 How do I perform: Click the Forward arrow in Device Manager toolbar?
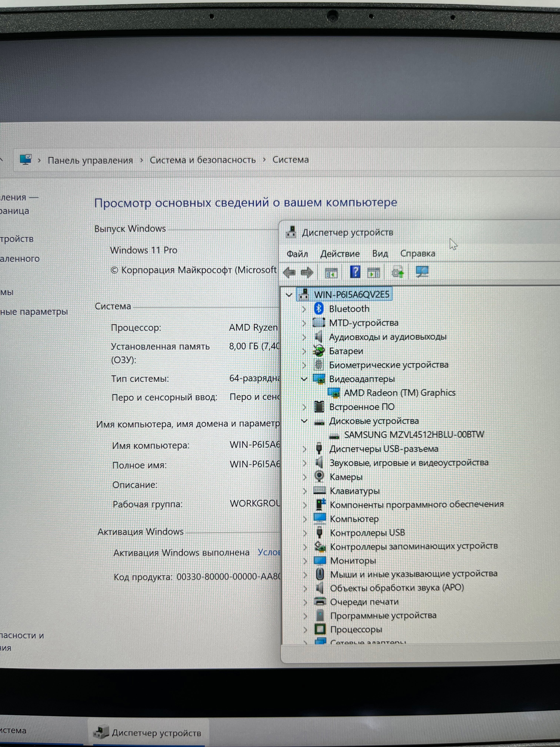click(307, 273)
